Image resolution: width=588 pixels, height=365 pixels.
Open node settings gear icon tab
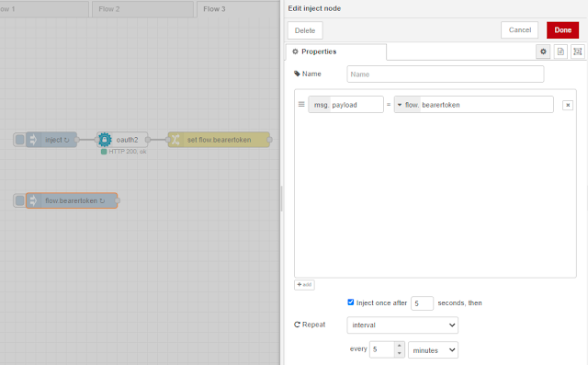coord(543,51)
